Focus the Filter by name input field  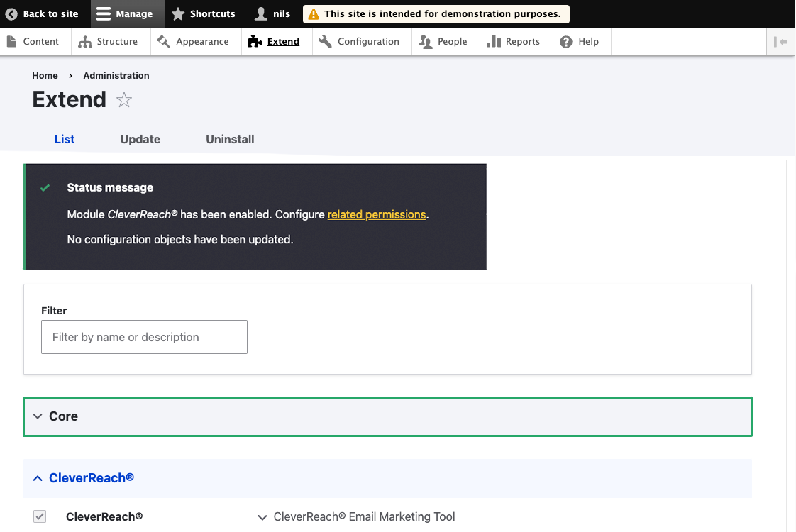coord(144,337)
